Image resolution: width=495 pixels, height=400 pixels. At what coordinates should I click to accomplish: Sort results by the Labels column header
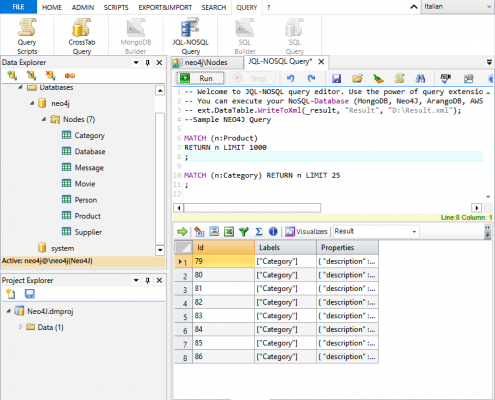pyautogui.click(x=286, y=247)
